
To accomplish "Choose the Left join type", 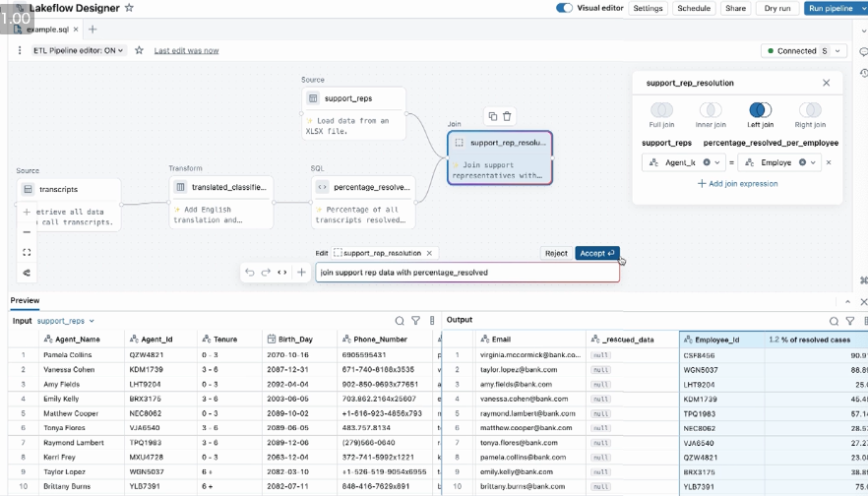I will 761,115.
